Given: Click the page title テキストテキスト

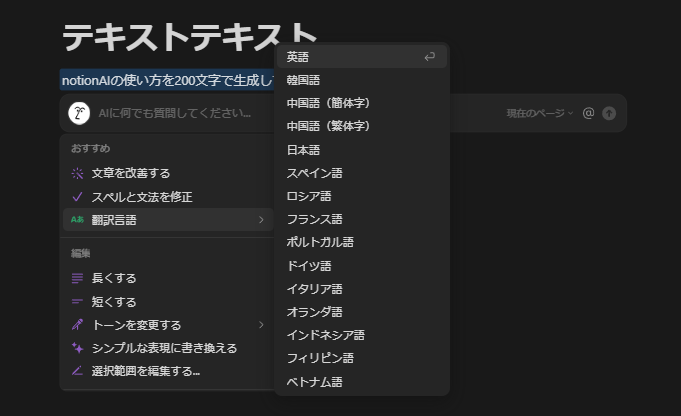Looking at the screenshot, I should [x=189, y=37].
